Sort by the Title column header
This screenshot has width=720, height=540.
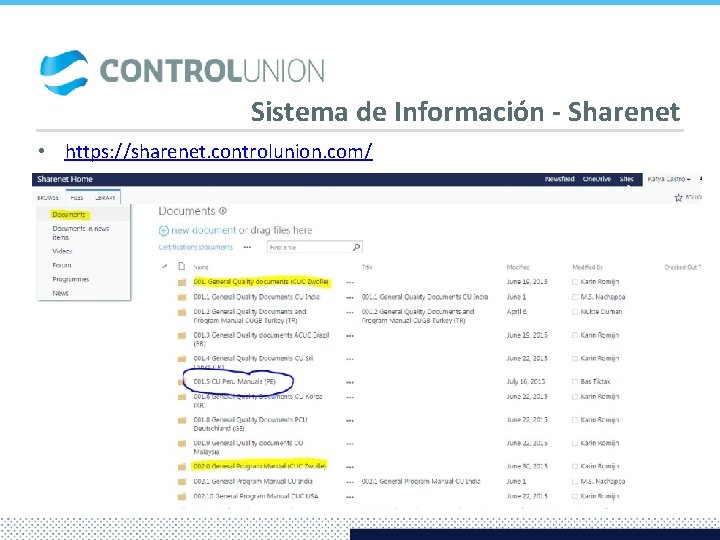coord(367,267)
